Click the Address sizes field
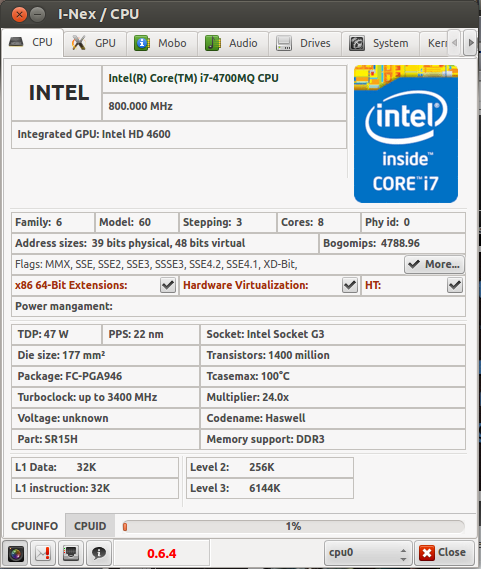This screenshot has width=481, height=569. (165, 243)
